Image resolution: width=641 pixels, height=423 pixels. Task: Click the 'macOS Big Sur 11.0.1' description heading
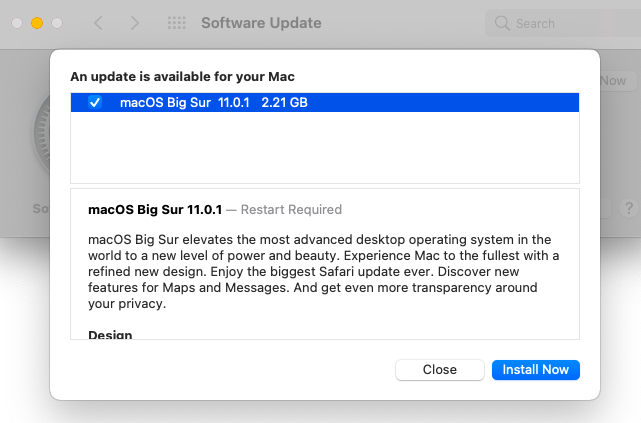coord(155,209)
